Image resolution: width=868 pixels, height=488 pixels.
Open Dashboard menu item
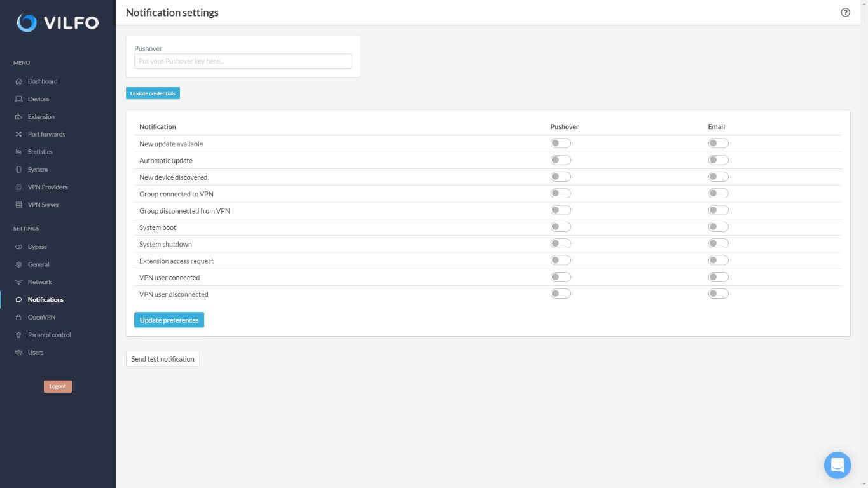pyautogui.click(x=43, y=81)
